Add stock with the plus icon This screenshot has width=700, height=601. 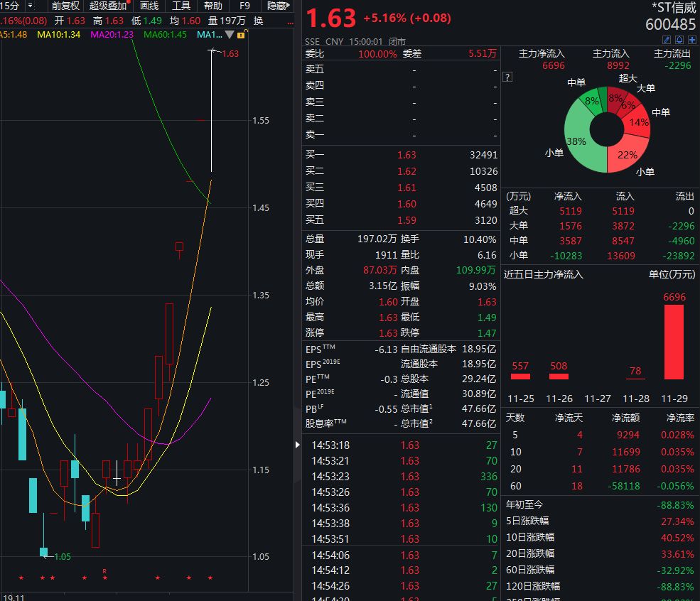691,40
